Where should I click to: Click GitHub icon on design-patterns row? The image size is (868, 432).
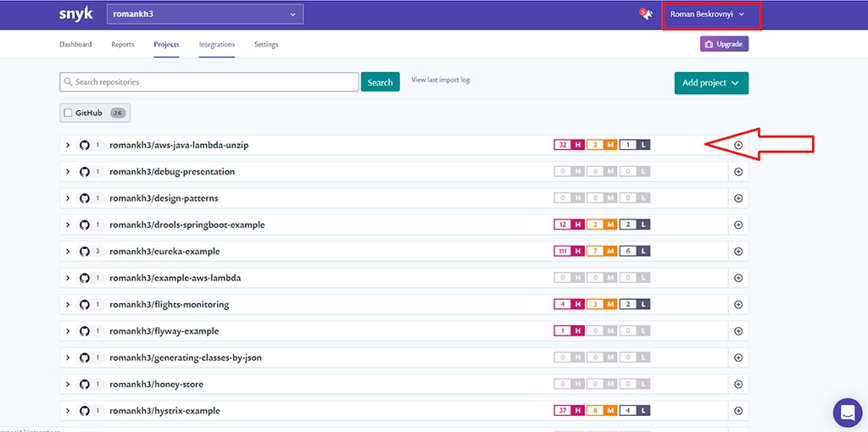(x=84, y=198)
